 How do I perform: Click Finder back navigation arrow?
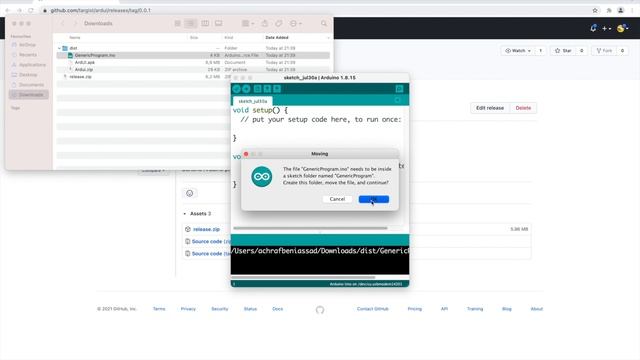(62, 24)
